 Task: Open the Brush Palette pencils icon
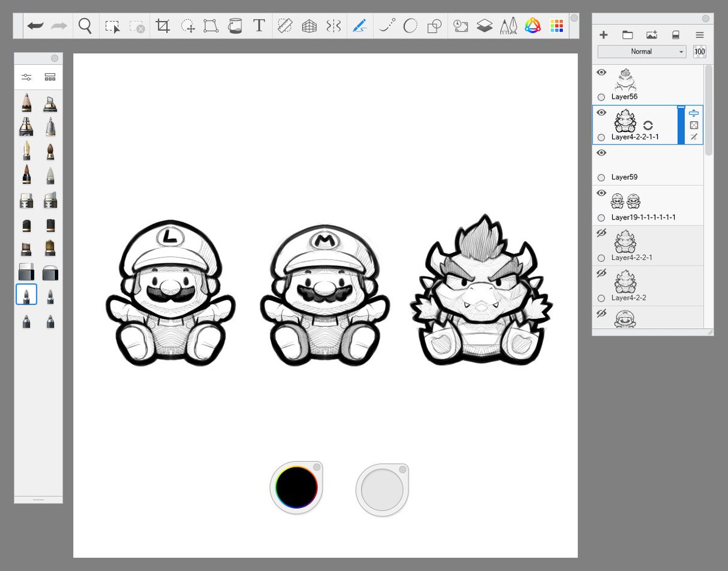(508, 26)
